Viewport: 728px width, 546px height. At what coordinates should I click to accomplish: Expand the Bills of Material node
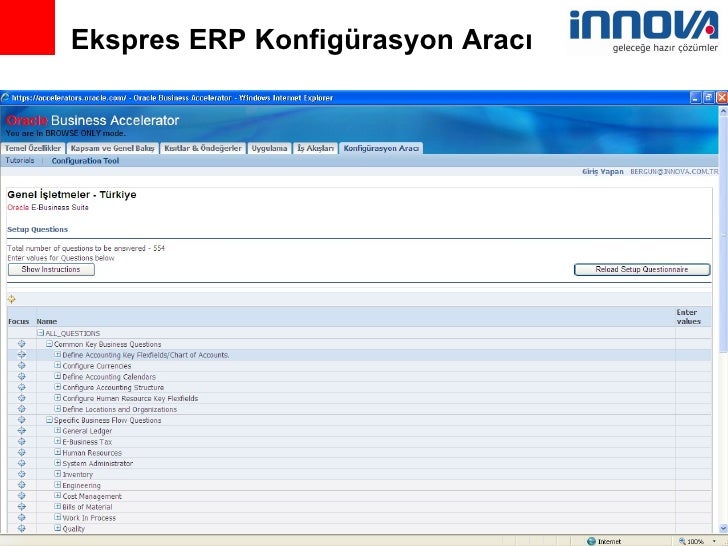pyautogui.click(x=58, y=506)
